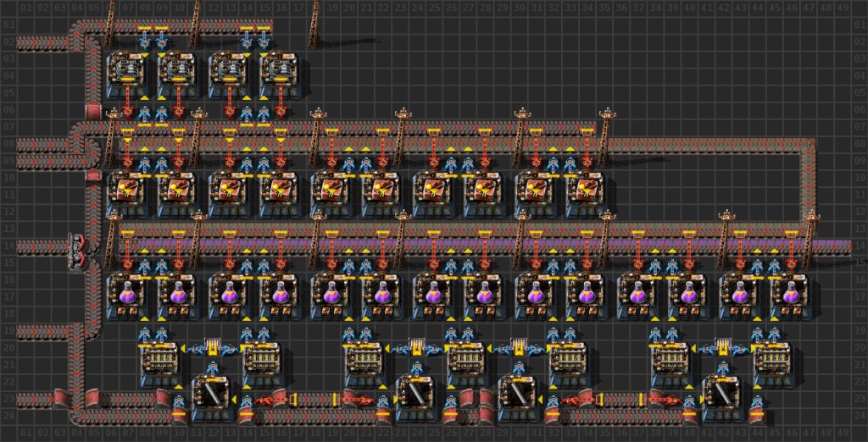Click label "01" on the top column ruler

pos(25,8)
